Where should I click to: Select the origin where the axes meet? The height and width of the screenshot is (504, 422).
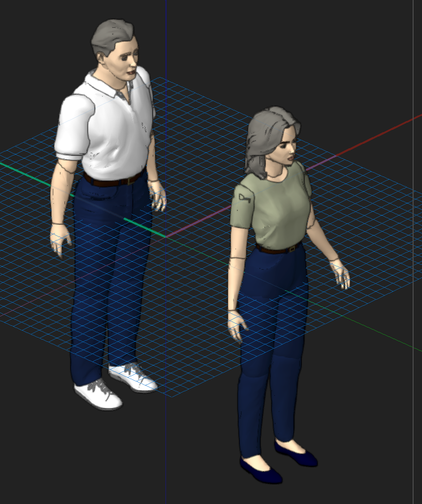point(165,237)
